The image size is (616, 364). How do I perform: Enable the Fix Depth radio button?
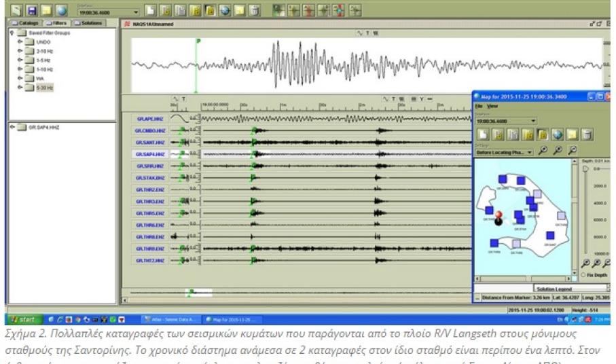[x=583, y=274]
